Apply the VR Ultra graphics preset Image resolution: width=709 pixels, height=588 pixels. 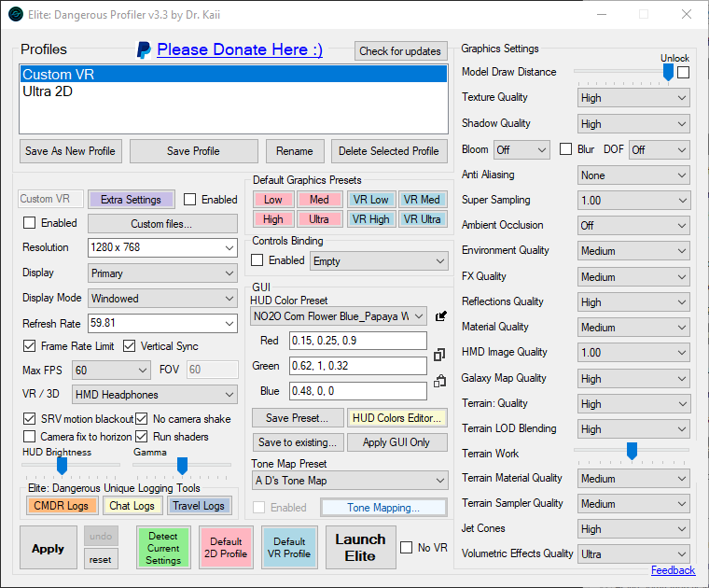(x=423, y=219)
